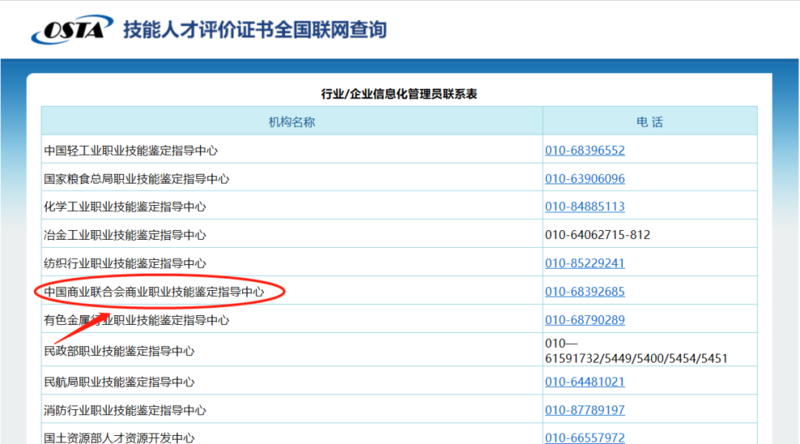Screen dimensions: 800x444
Task: Click the table title 行业/企业信息化管理员联系表
Action: point(399,94)
